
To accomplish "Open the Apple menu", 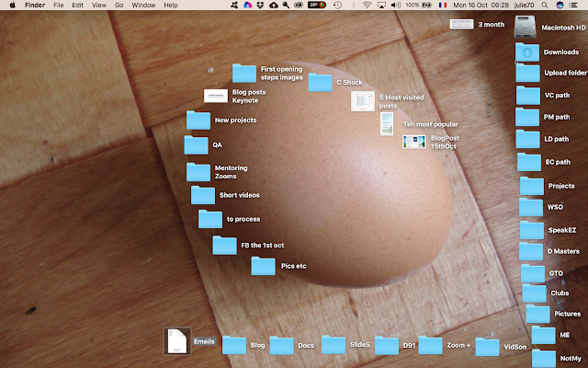I will point(12,5).
